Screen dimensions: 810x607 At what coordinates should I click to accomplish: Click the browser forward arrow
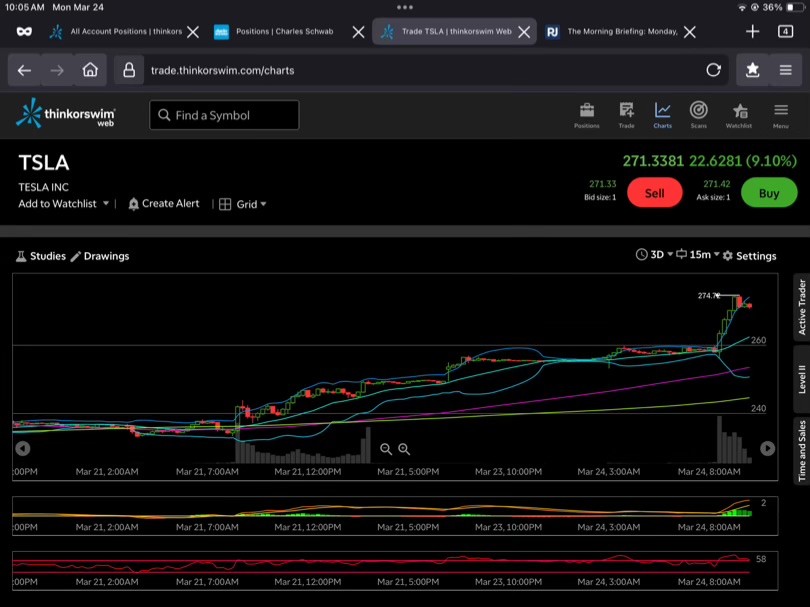(57, 70)
